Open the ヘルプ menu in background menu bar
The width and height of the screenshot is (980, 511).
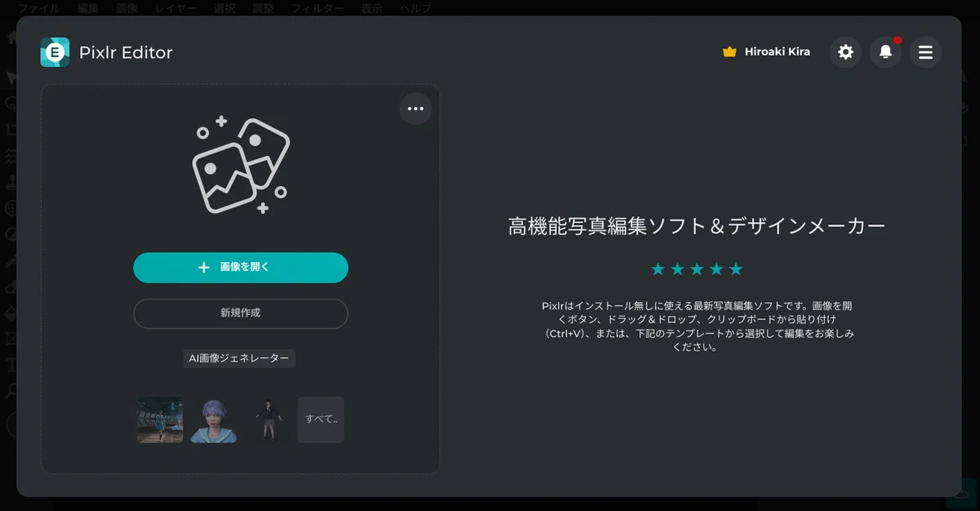(x=416, y=8)
